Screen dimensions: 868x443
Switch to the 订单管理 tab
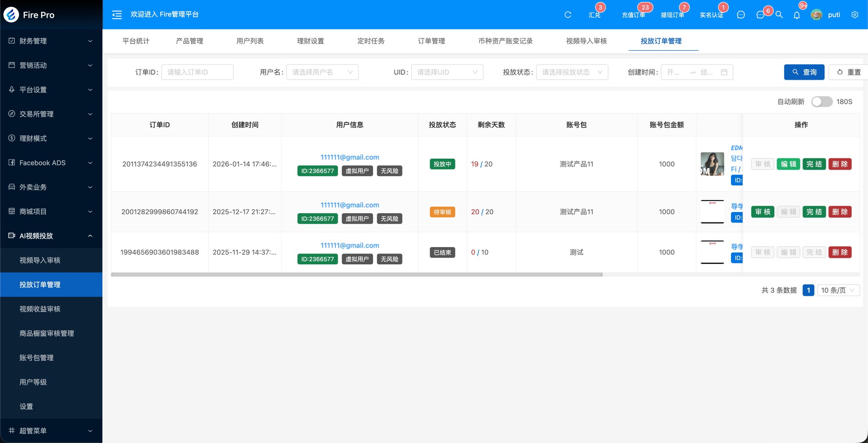(x=431, y=41)
